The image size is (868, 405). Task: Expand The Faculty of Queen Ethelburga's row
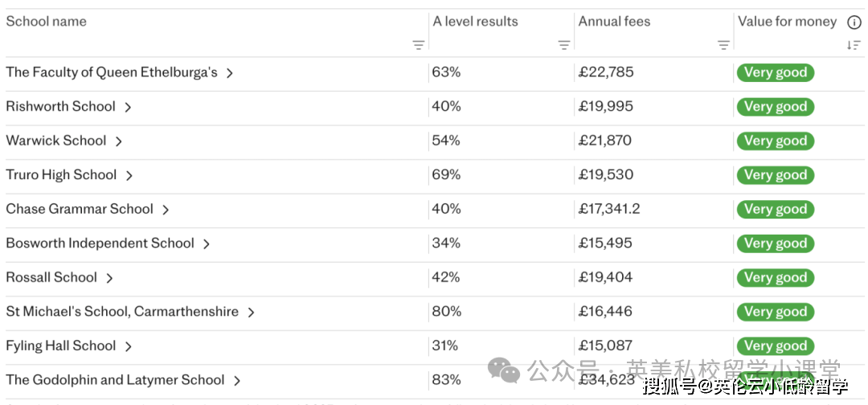pos(230,73)
